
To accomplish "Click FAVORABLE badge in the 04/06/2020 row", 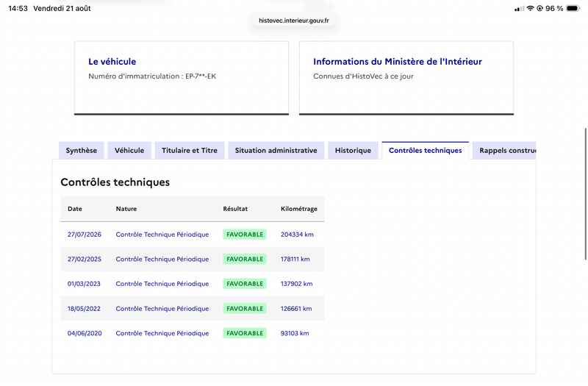I will pyautogui.click(x=245, y=334).
